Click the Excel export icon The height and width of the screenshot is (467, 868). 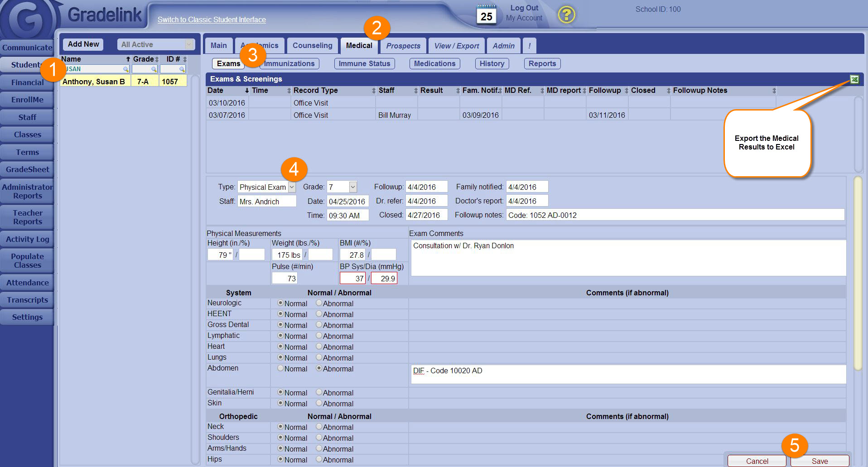click(x=854, y=80)
